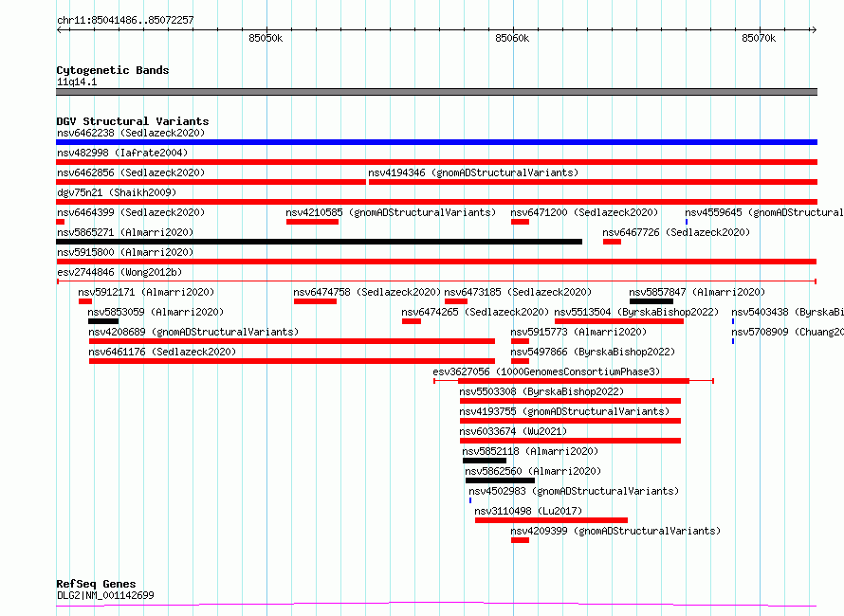Select the esv2744846 (Wong2012b) label
The width and height of the screenshot is (844, 616).
(119, 272)
